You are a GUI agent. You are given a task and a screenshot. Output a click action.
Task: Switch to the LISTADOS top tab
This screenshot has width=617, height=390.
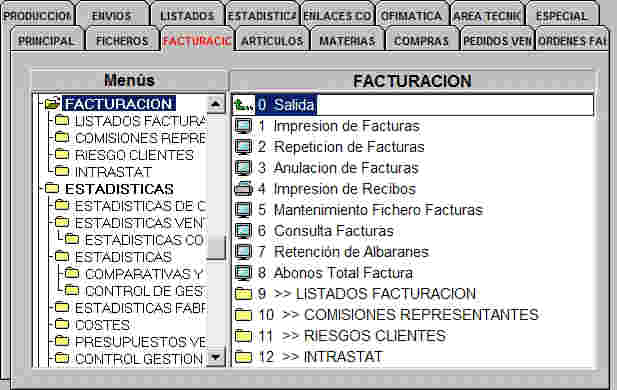click(x=187, y=16)
